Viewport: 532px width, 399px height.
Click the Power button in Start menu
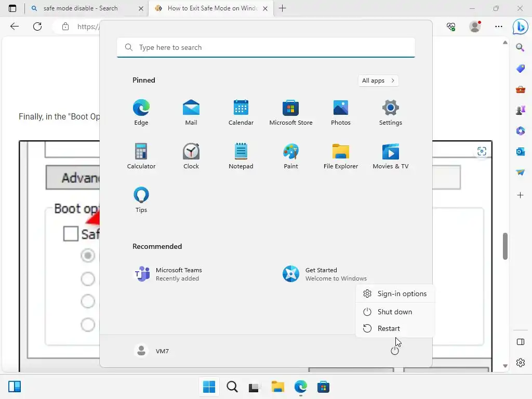(395, 351)
